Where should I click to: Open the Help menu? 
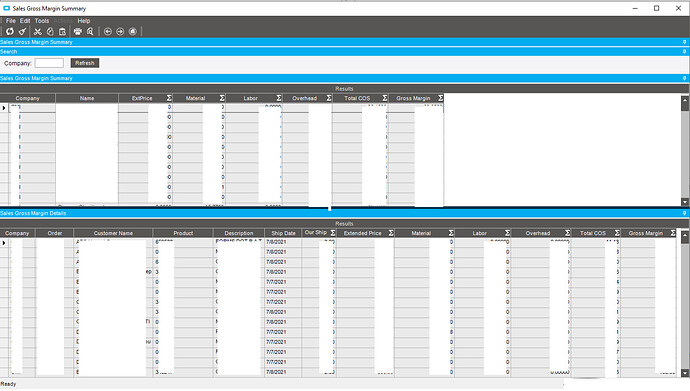pyautogui.click(x=84, y=21)
